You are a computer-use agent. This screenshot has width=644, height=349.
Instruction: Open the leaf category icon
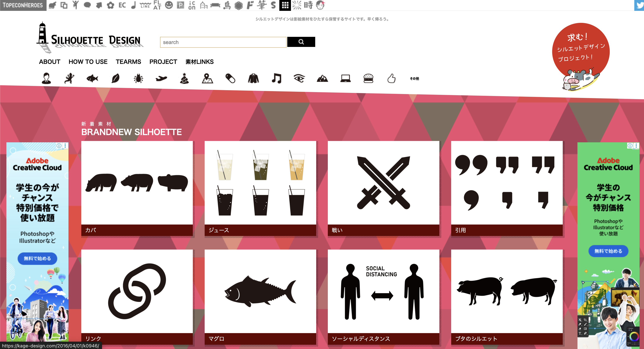pos(115,79)
